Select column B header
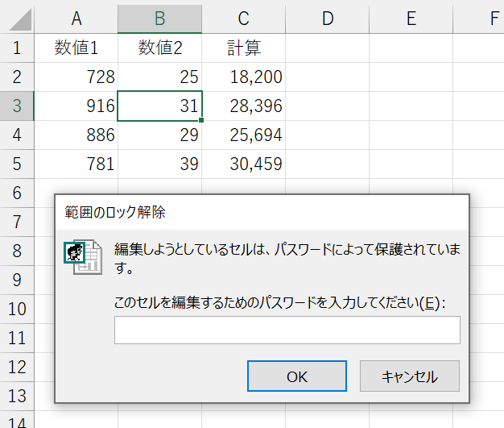Viewport: 504px width, 428px height. (x=159, y=18)
